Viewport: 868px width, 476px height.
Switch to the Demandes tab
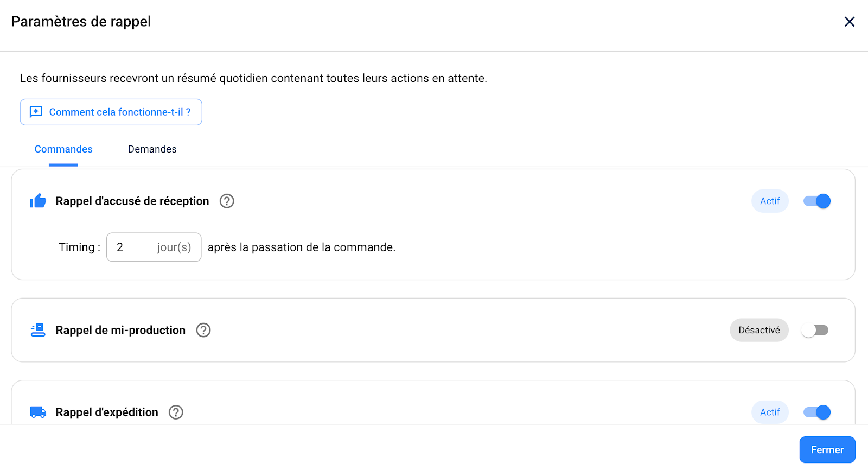[152, 149]
